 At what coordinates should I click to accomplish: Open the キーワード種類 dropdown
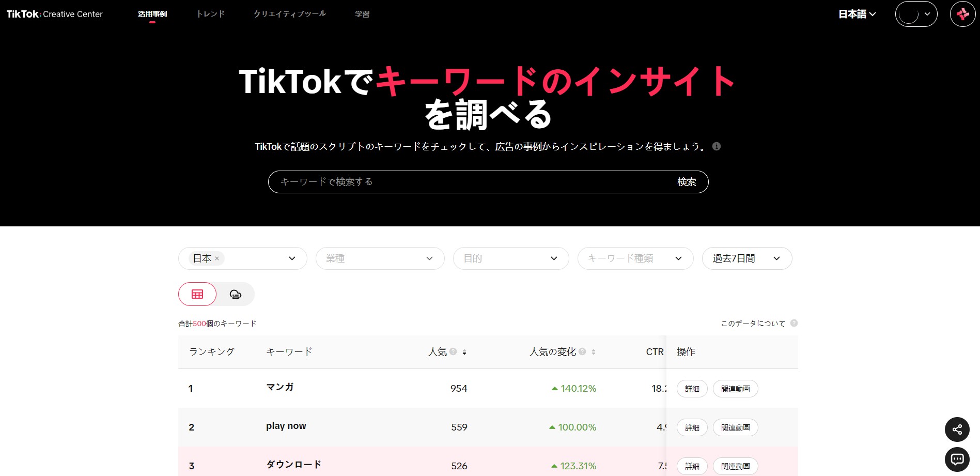(635, 258)
